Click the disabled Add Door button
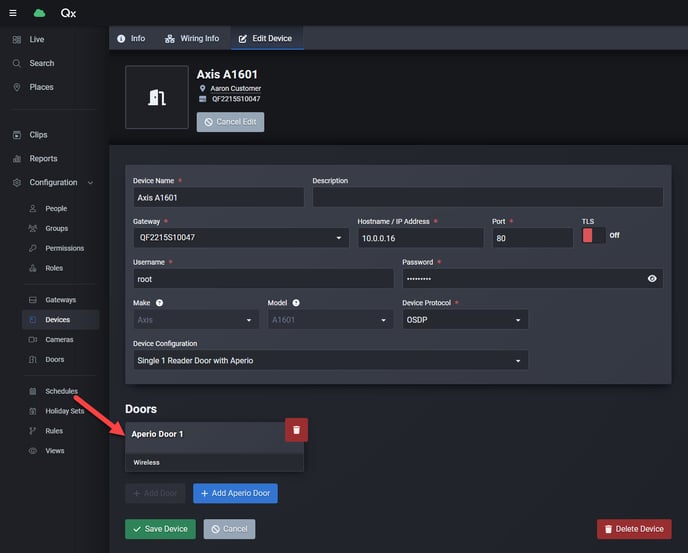This screenshot has width=688, height=553. click(x=155, y=493)
